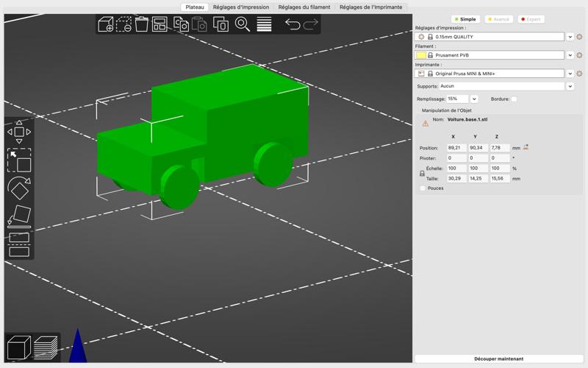
Task: Toggle the Bordure checkbox
Action: (514, 99)
